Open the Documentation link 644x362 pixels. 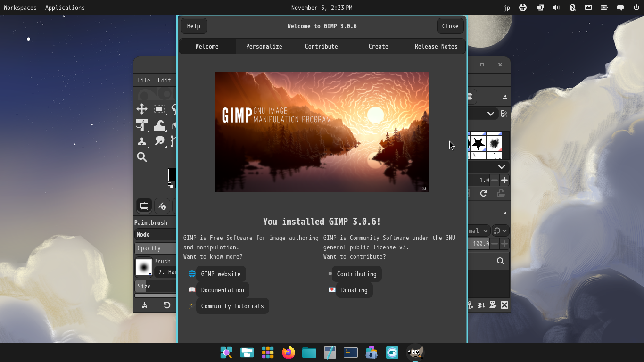coord(223,290)
